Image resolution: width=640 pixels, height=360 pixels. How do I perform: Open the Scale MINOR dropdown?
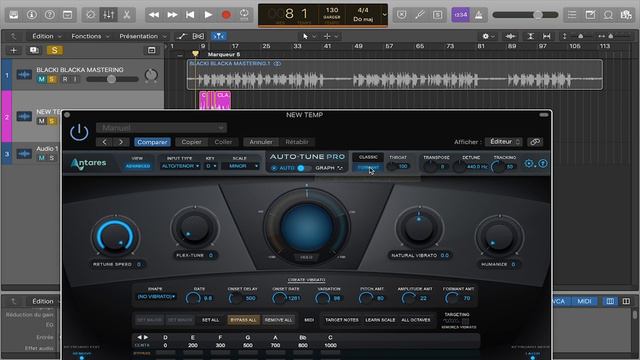coord(240,166)
